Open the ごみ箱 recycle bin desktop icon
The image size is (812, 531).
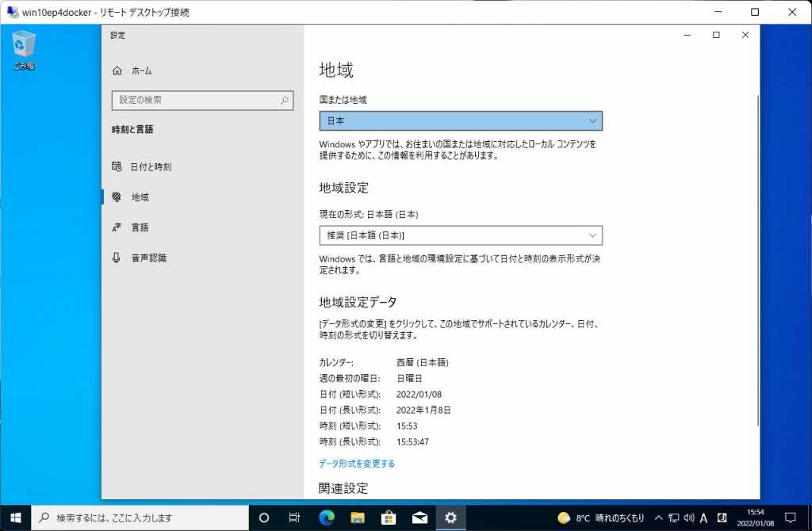[x=23, y=50]
